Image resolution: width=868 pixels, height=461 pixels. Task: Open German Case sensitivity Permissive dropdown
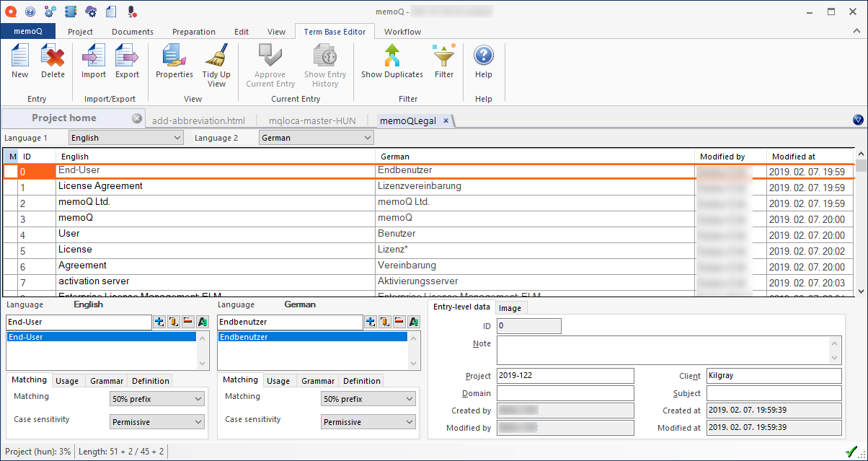click(x=368, y=422)
